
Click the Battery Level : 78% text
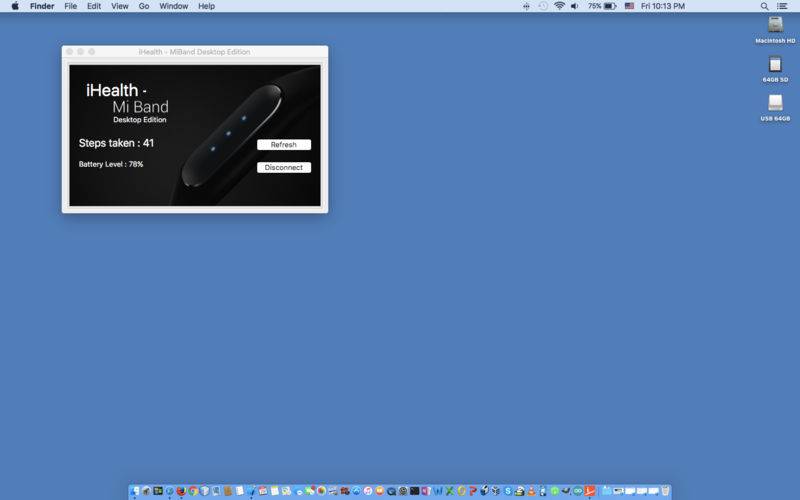coord(111,164)
